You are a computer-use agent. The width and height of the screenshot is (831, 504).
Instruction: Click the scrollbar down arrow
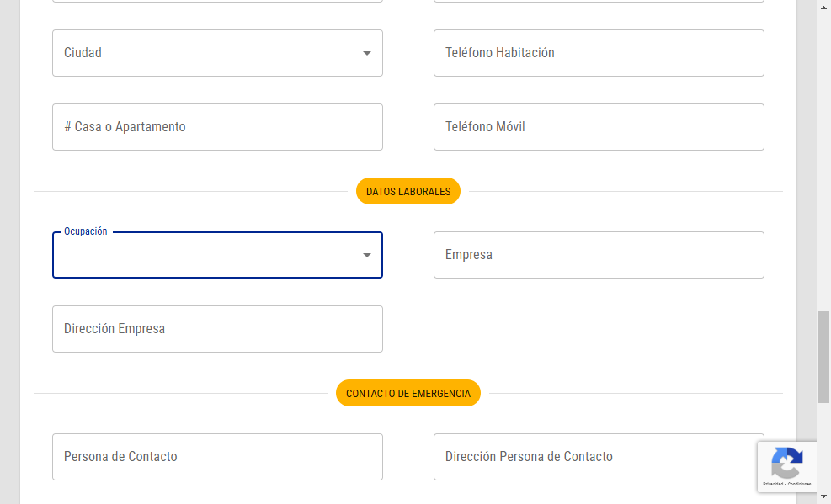[x=823, y=496]
